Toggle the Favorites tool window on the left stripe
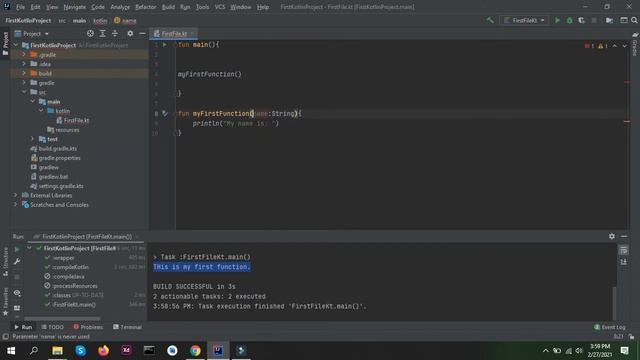 (5, 301)
